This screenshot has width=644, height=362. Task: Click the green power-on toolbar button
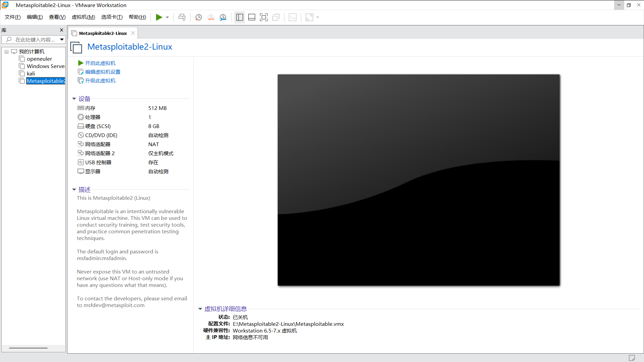click(x=159, y=17)
